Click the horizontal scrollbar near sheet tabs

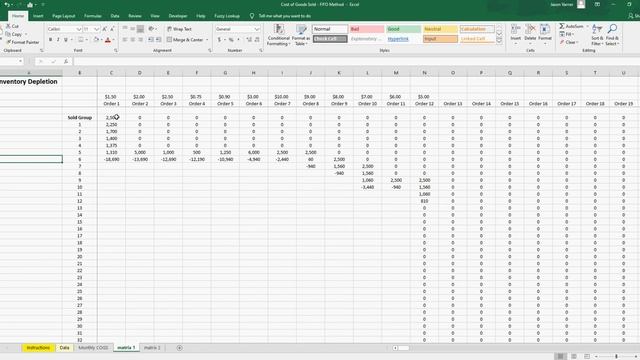pos(403,348)
